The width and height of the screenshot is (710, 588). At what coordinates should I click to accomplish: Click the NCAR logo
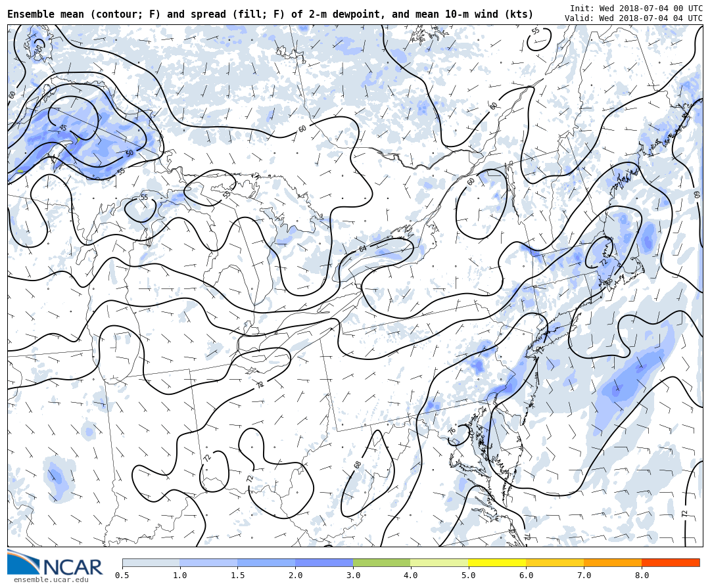(x=55, y=563)
